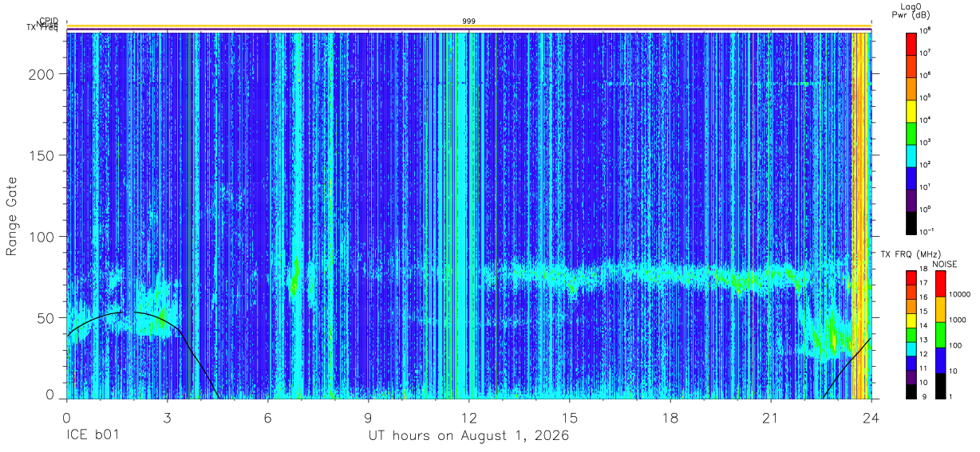Click the 'NOISE' legend title
Screen dimensions: 980x452
944,264
